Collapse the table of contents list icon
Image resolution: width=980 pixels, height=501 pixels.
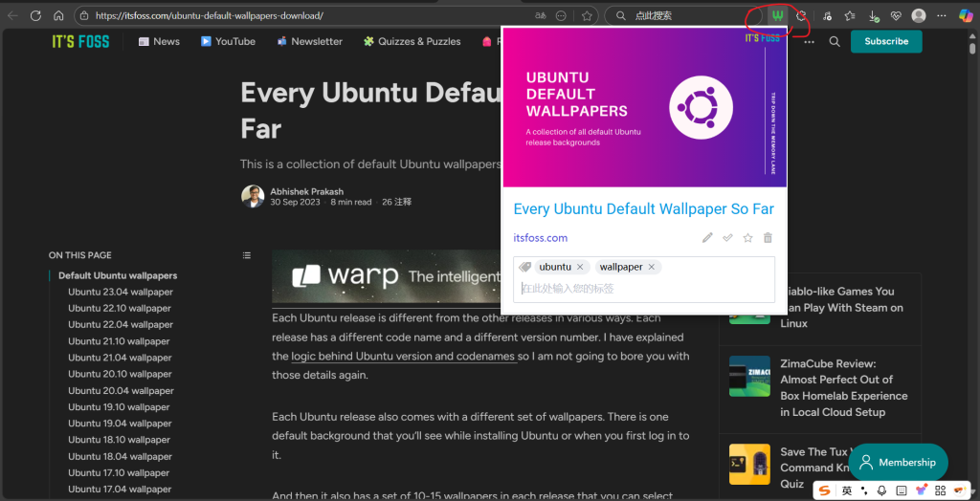click(x=247, y=255)
